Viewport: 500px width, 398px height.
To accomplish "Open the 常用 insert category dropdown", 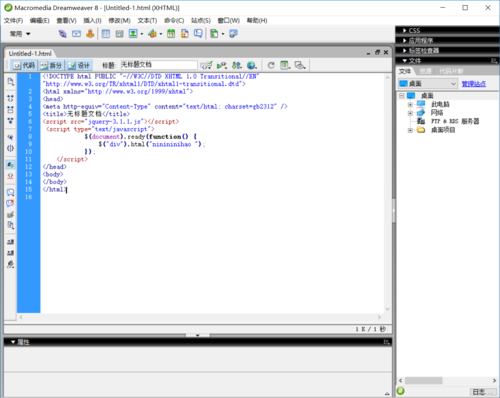I will 20,34.
